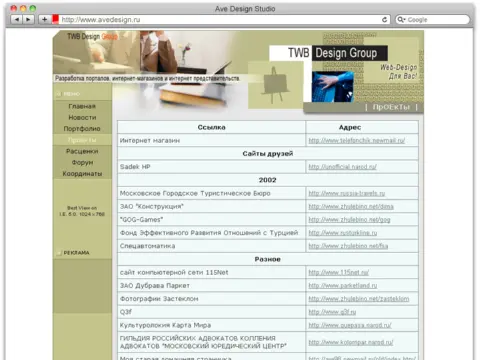Select the ЗАО "Конструкция" cell

pos(211,207)
